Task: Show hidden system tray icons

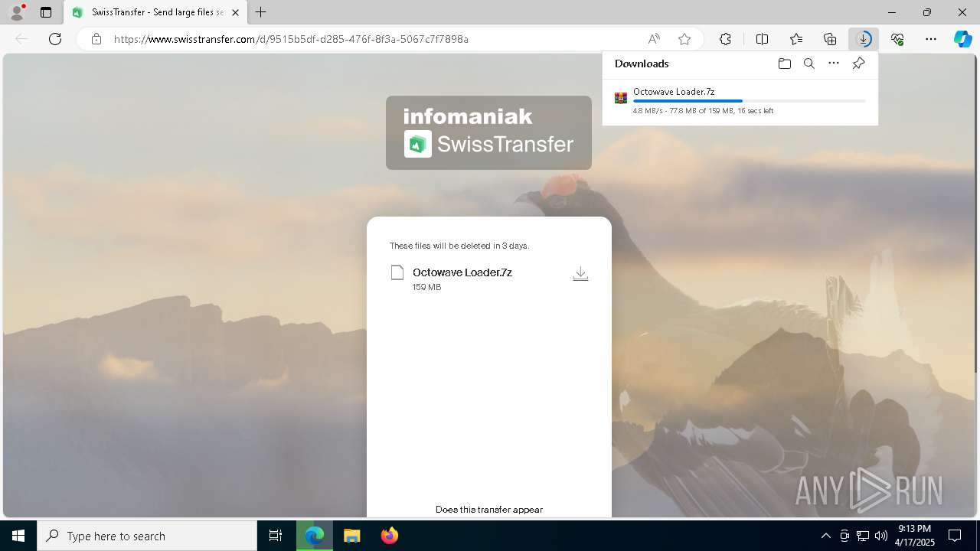Action: pos(825,536)
